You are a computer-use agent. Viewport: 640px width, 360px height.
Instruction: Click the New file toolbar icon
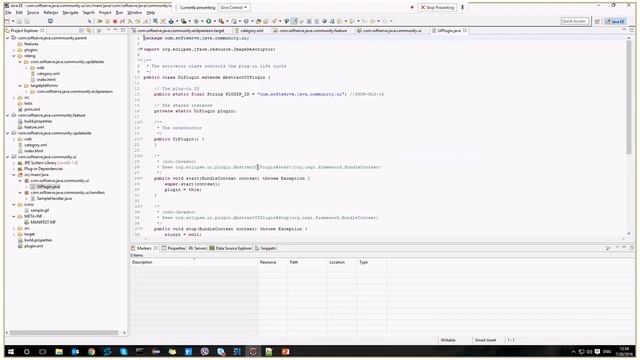click(8, 21)
